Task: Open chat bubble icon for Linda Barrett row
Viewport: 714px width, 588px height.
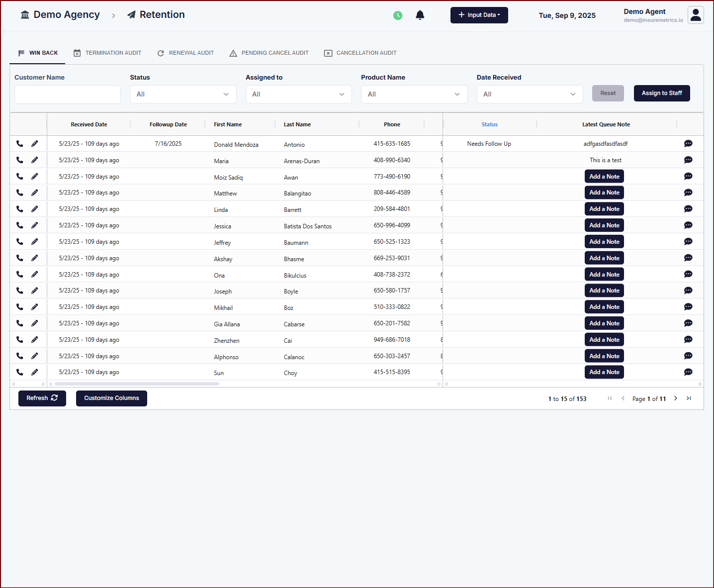Action: click(688, 209)
